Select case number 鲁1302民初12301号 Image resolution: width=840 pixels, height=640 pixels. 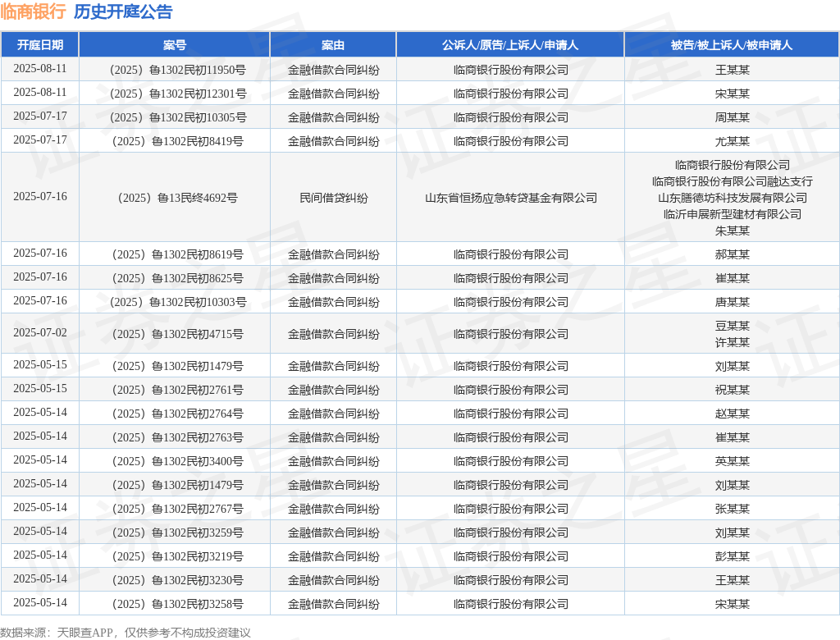(x=178, y=94)
